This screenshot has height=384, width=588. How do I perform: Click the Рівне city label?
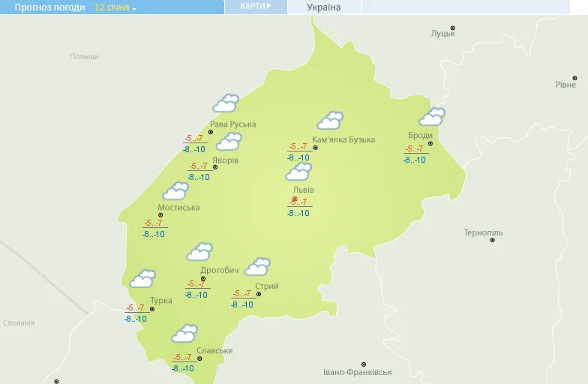(565, 85)
